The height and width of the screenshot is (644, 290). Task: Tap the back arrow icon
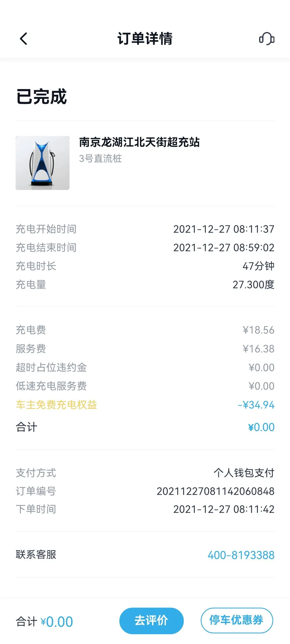click(x=24, y=39)
